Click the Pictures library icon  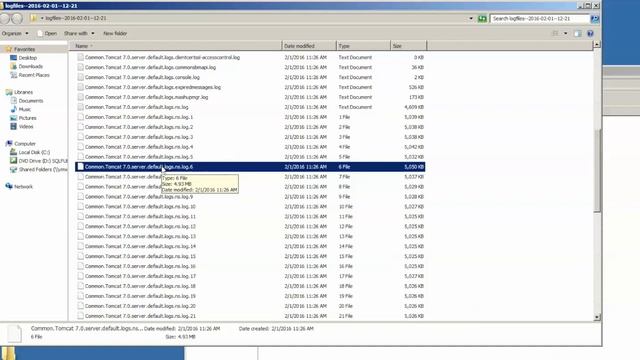point(13,118)
